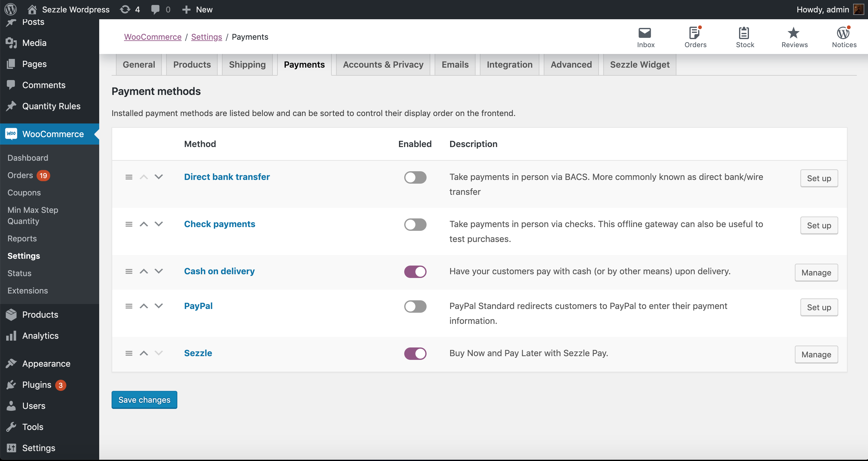Open Plugins in the sidebar
868x461 pixels.
[50, 385]
